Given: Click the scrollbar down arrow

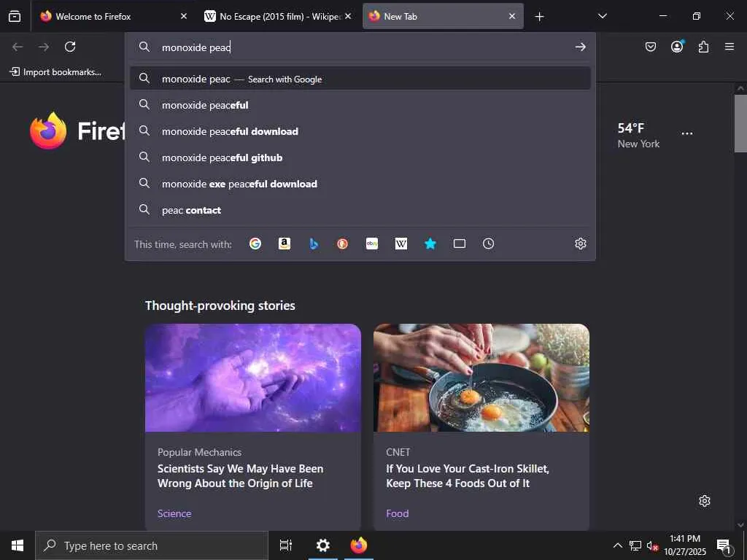Looking at the screenshot, I should pos(740,525).
